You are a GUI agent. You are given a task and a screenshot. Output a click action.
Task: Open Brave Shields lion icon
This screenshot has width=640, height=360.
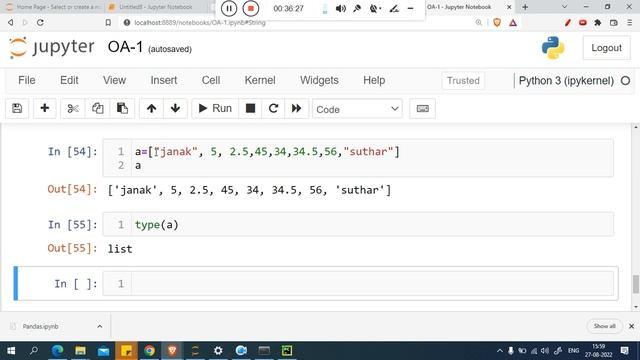pos(497,23)
